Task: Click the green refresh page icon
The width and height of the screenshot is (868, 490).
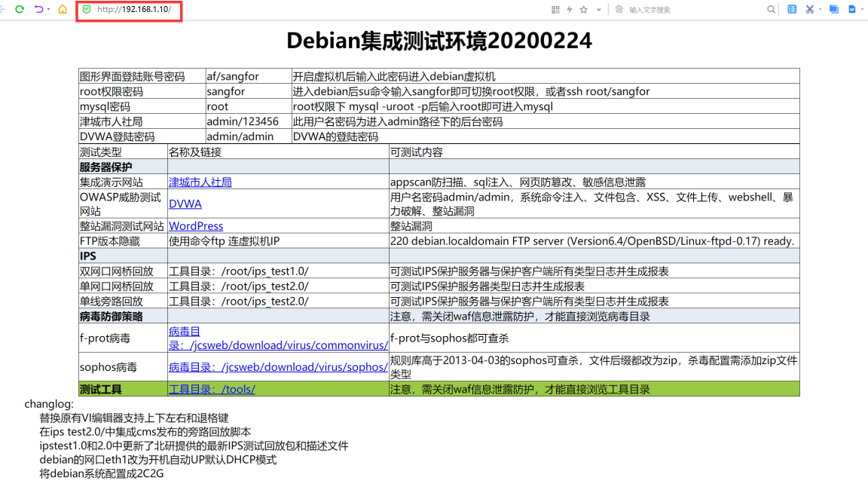Action: coord(20,9)
